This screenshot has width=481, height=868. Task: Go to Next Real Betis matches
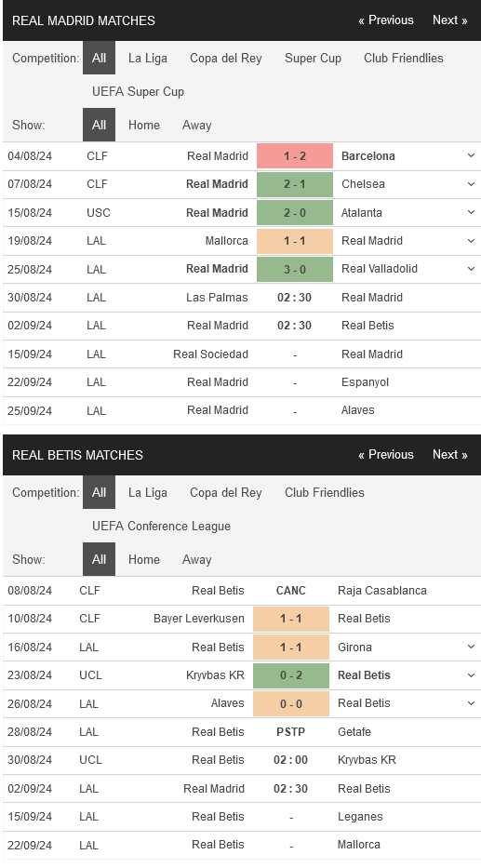pyautogui.click(x=450, y=455)
